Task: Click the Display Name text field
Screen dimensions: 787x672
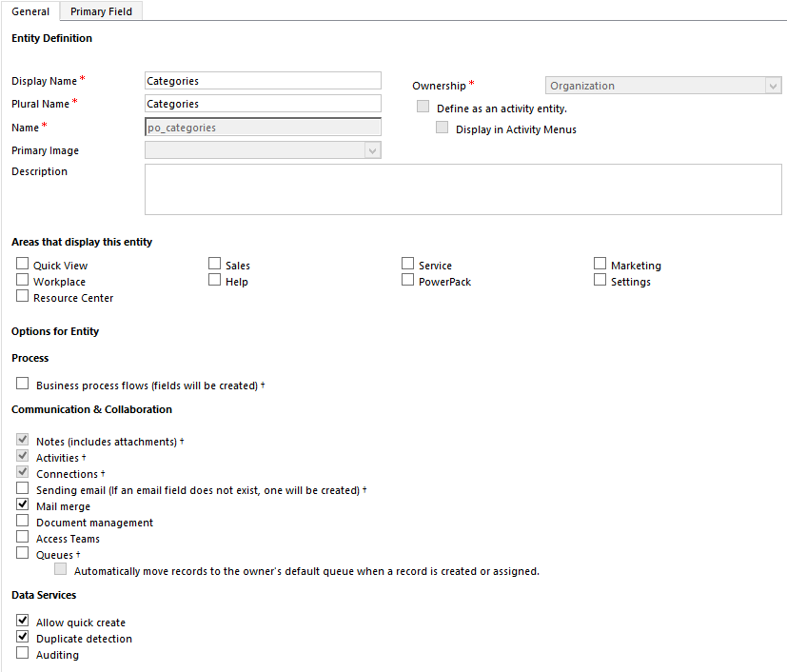Action: click(263, 81)
